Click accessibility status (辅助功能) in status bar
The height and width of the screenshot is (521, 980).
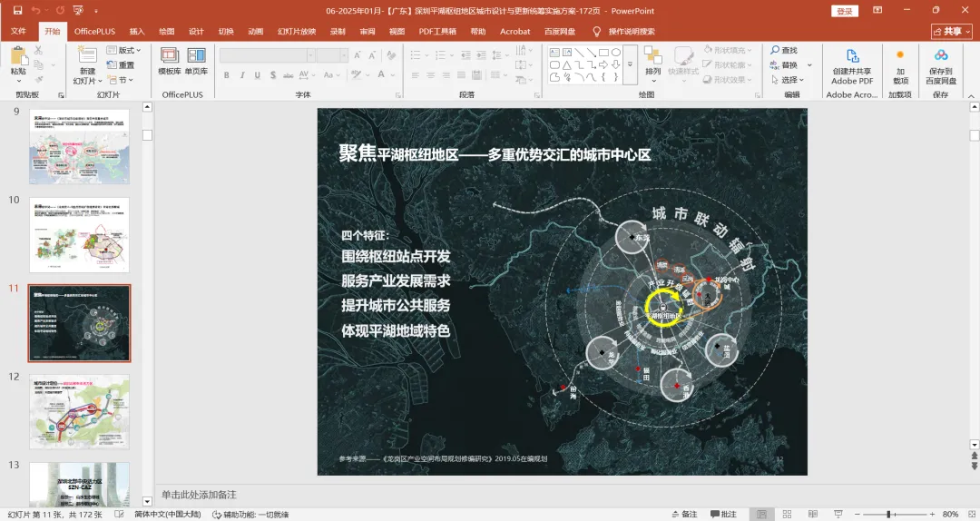tap(250, 514)
